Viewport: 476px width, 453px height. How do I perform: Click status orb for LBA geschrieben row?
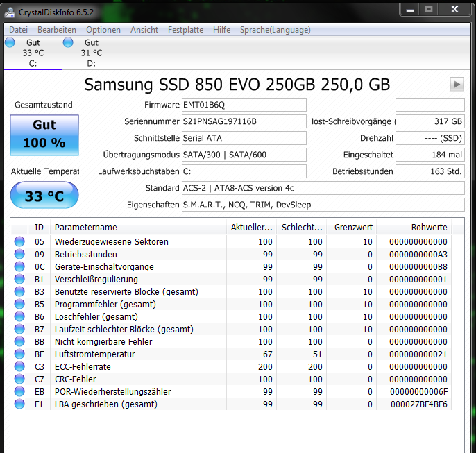(19, 404)
